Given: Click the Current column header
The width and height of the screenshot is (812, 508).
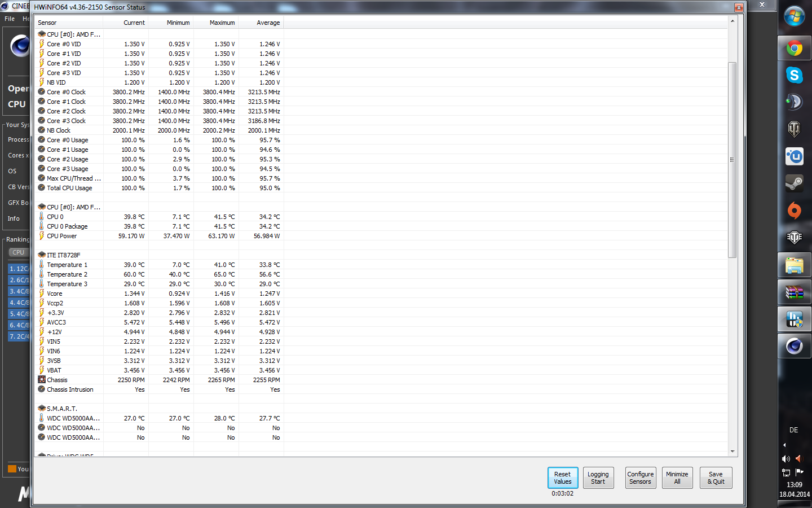Looking at the screenshot, I should click(126, 23).
